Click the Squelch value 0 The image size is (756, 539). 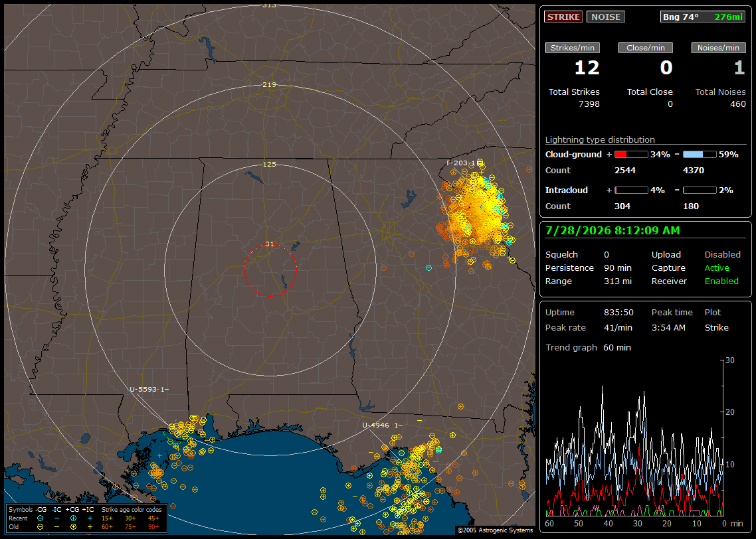607,255
